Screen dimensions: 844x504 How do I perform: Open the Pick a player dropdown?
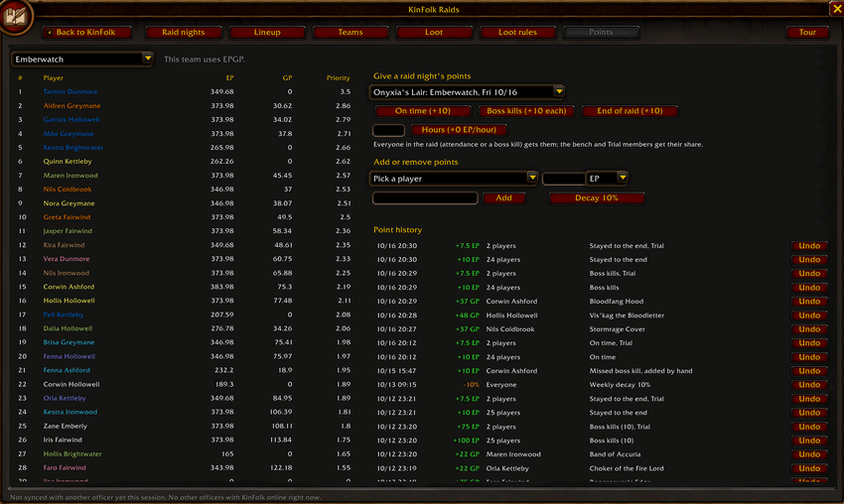[x=453, y=178]
